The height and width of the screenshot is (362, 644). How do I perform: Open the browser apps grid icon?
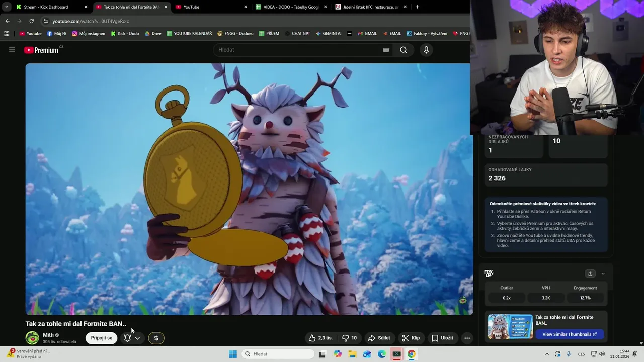7,34
